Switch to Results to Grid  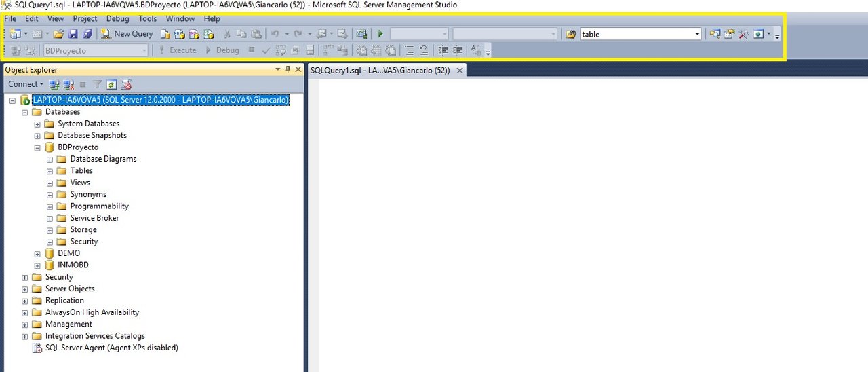pyautogui.click(x=376, y=50)
